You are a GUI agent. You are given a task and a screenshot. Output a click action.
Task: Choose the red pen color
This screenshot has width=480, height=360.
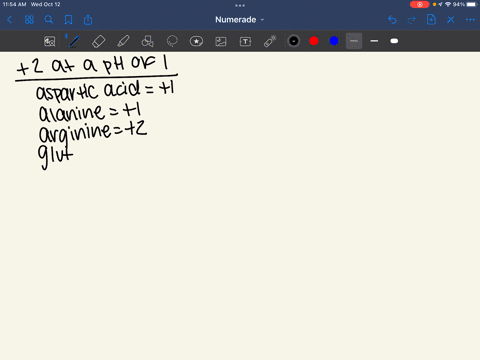tap(314, 41)
